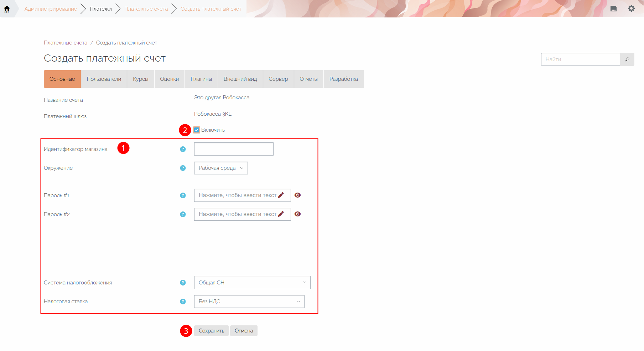Reveal Пароль #2 with eye icon
Viewport: 644px width, 351px height.
point(298,214)
